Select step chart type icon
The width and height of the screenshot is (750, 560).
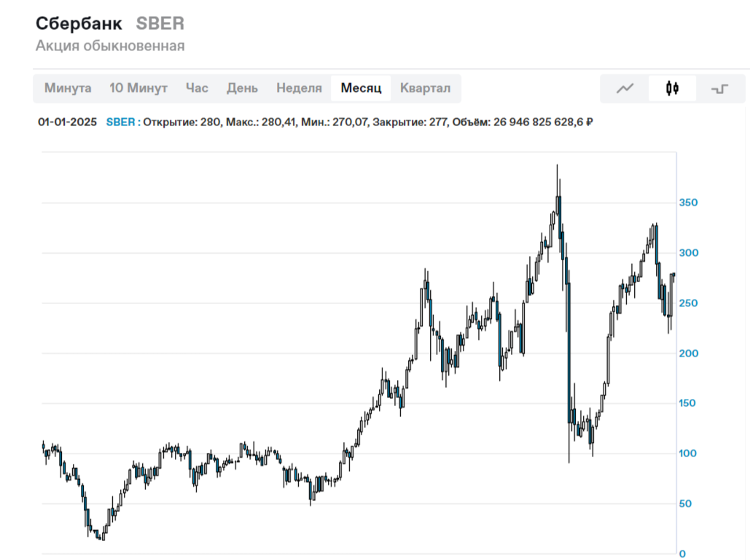(719, 88)
